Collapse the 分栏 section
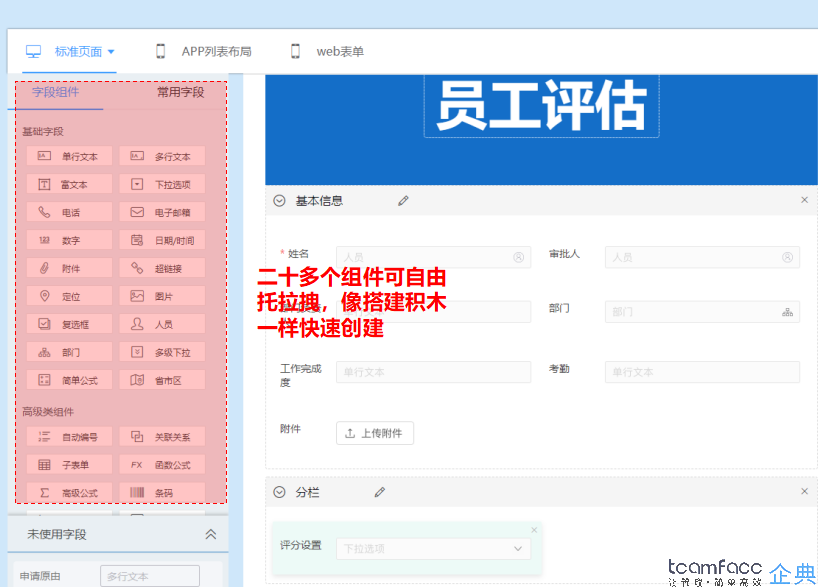Screen dimensions: 818x587 pos(280,492)
